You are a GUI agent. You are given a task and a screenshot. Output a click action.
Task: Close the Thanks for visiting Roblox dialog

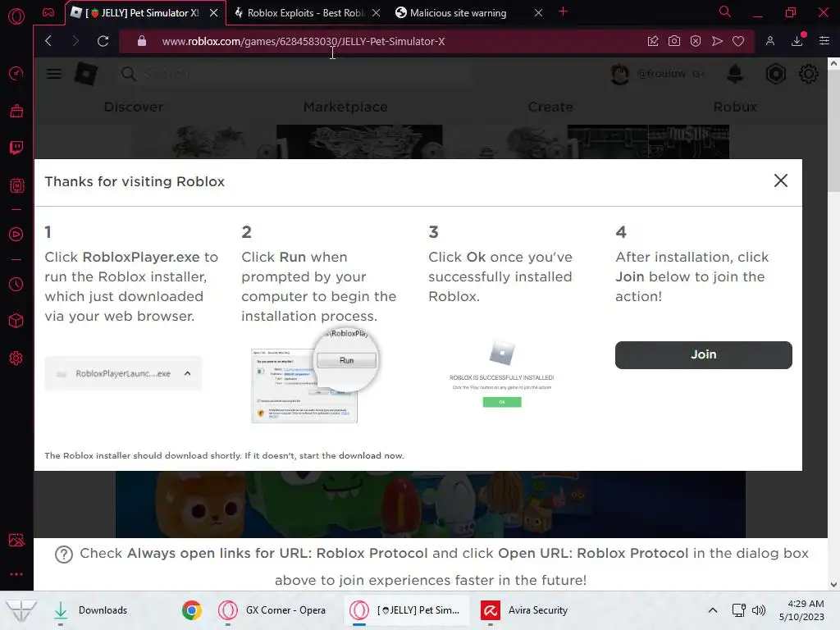(781, 180)
